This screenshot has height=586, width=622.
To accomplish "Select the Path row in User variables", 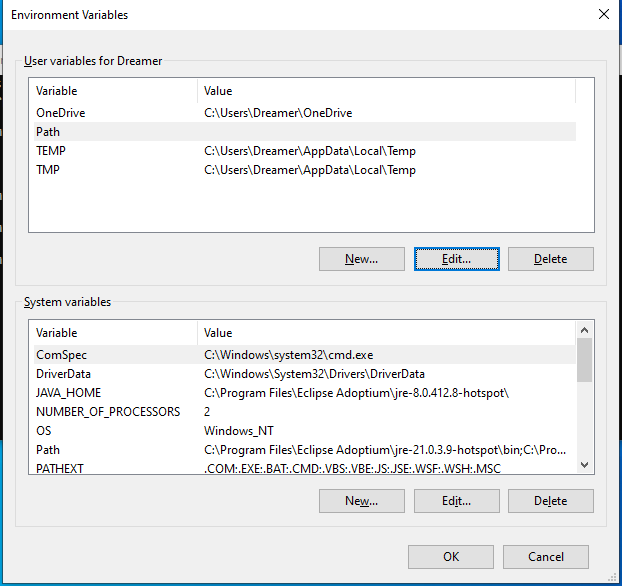I will (305, 132).
